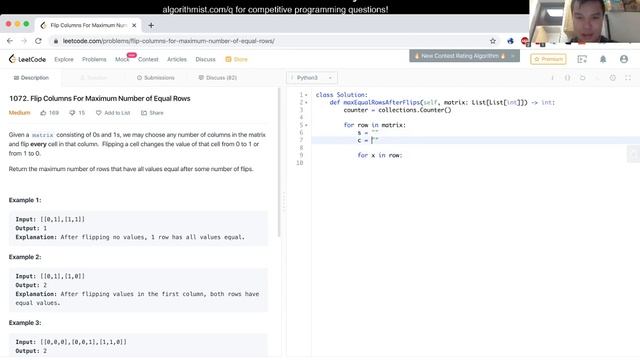Open a new browser tab

(151, 25)
